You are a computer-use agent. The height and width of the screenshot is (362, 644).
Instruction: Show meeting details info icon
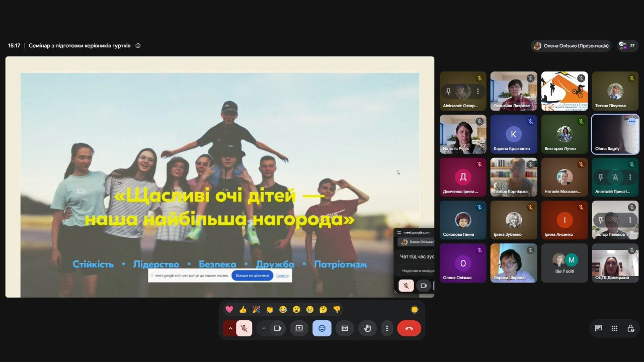[138, 45]
